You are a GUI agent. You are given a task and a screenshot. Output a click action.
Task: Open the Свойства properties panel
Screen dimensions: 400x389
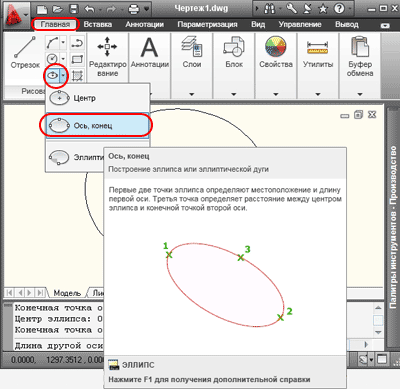click(276, 52)
